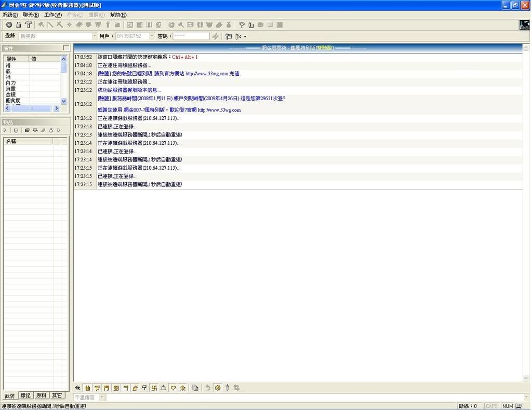Click the copy pages icon in bottom toolbar

195,388
